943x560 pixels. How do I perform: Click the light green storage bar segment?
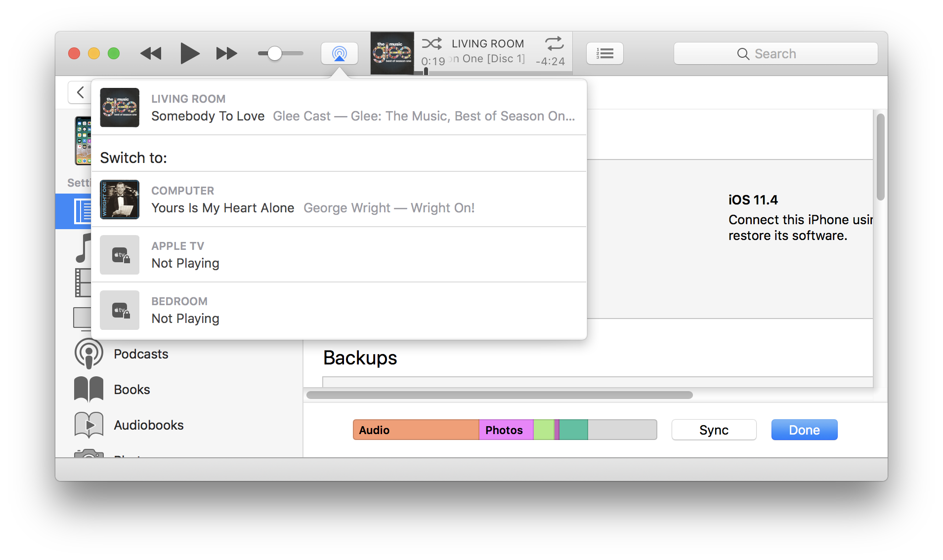pos(544,430)
